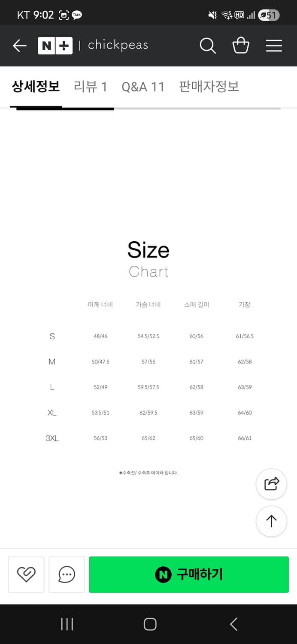Tap the share icon button
The width and height of the screenshot is (297, 644).
271,484
